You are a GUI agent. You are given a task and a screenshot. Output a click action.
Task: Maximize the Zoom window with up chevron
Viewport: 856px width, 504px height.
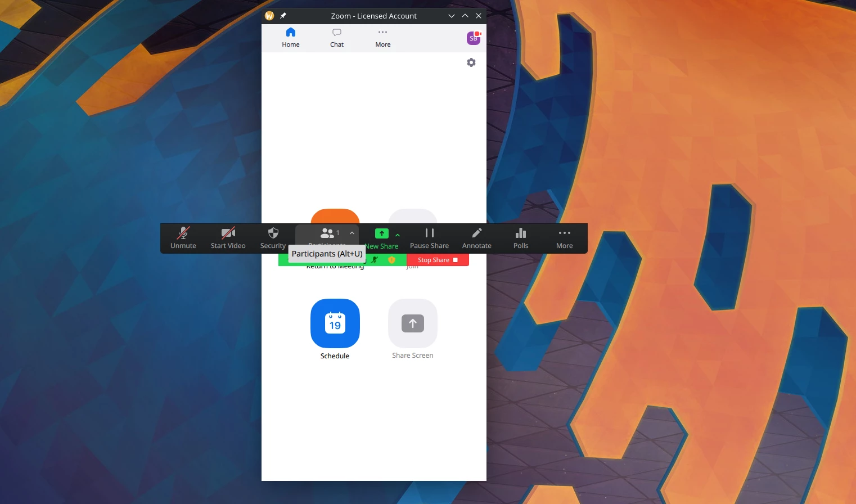tap(465, 16)
